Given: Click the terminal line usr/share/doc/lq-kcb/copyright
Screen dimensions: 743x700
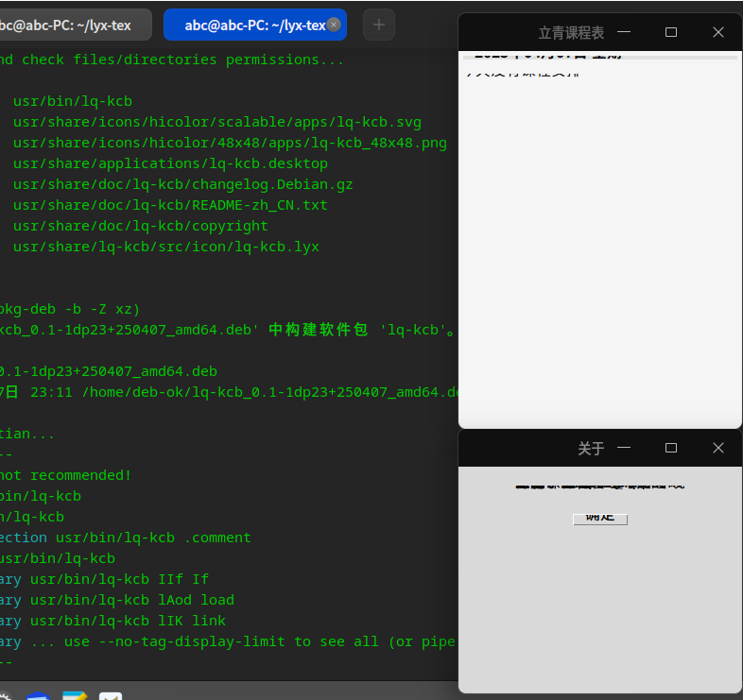Looking at the screenshot, I should click(141, 227).
